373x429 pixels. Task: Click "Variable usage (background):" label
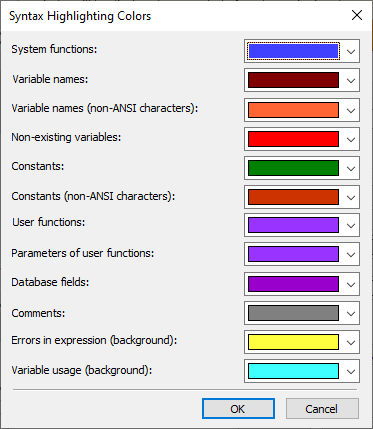82,370
